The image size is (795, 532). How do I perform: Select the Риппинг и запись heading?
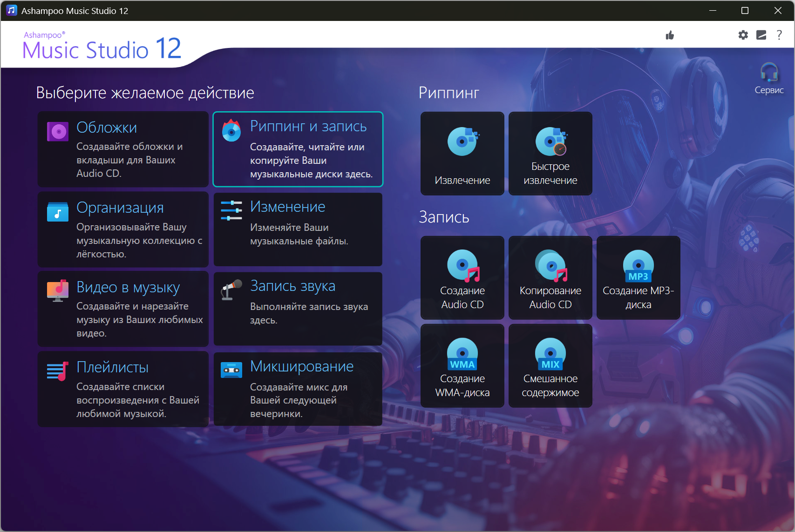(x=308, y=126)
